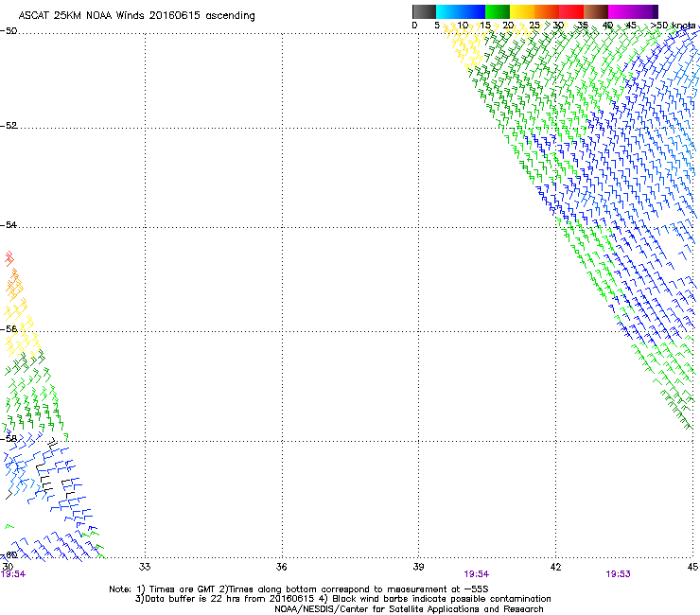Click the 45 longitude axis label
This screenshot has height=615, width=700.
692,567
